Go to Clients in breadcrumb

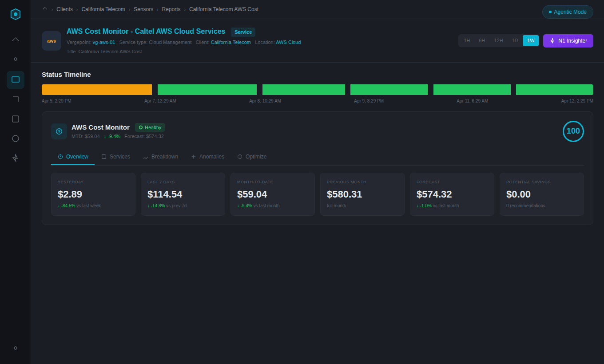[x=65, y=9]
